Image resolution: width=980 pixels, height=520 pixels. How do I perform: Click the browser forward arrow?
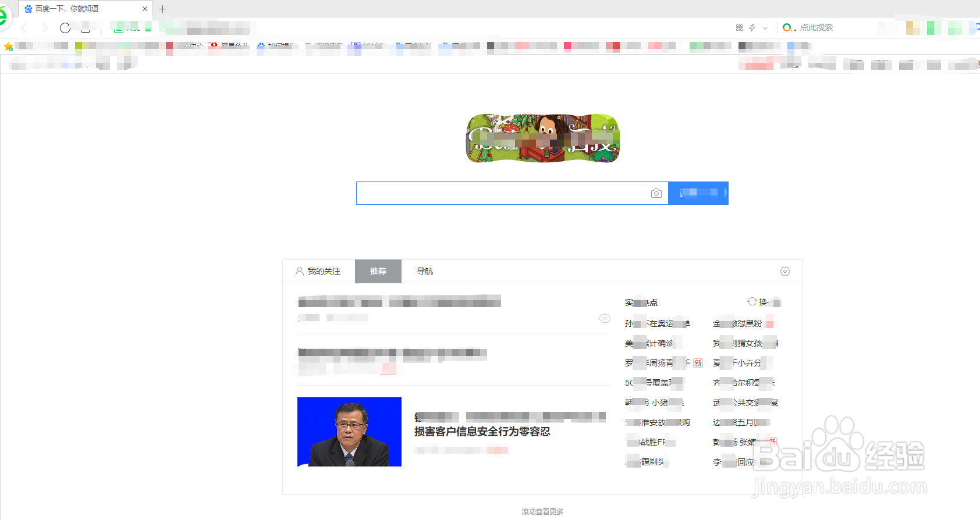45,28
